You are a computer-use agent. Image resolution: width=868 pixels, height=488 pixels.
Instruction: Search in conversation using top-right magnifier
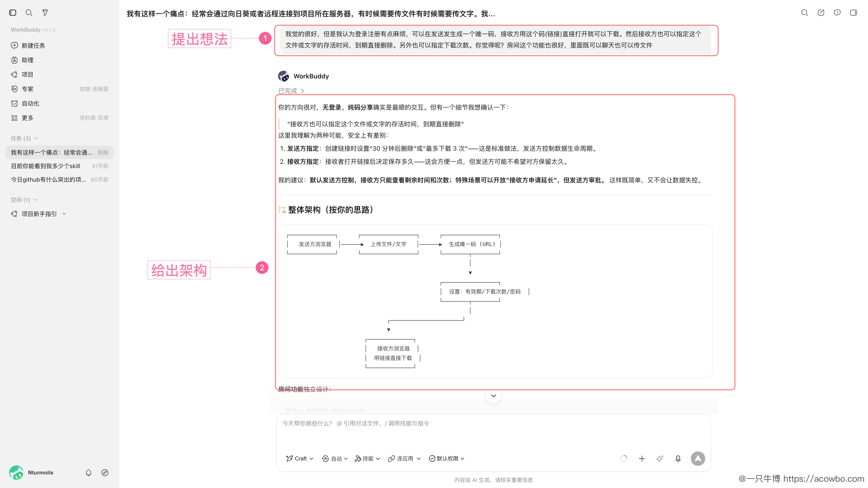[805, 13]
